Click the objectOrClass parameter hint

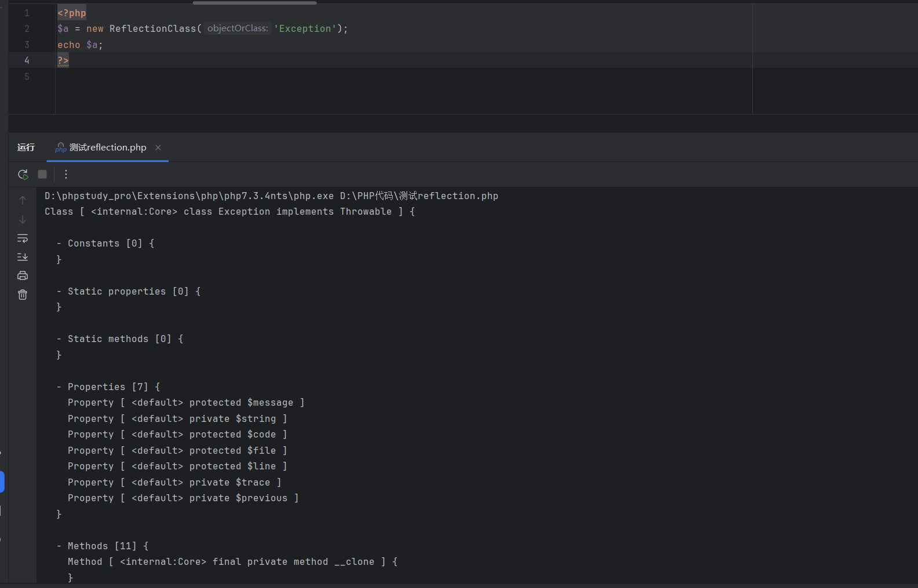(237, 28)
